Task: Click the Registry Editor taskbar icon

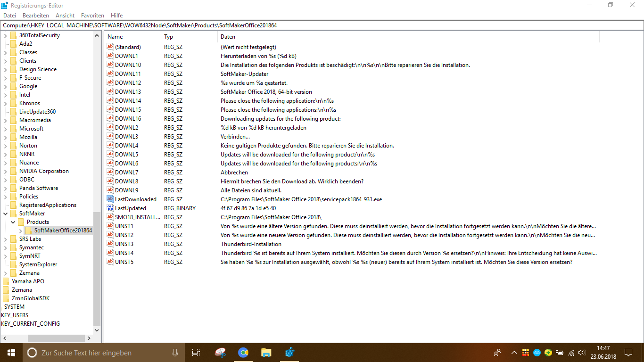Action: 289,353
